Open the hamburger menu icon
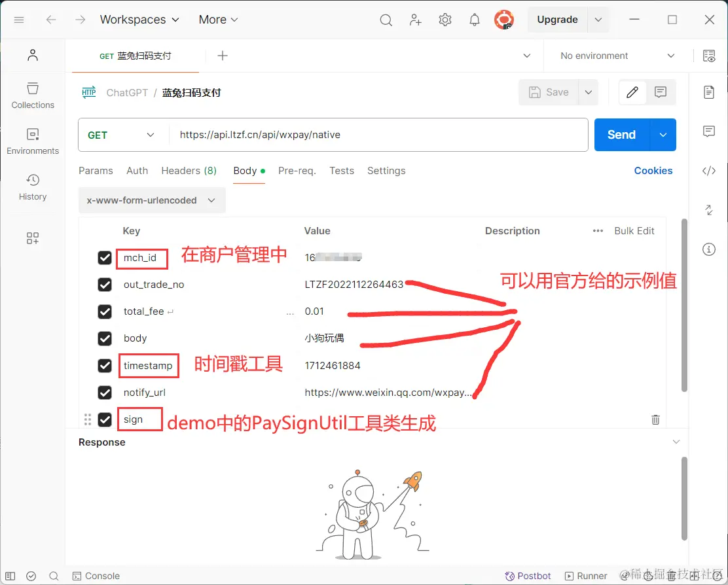Screen dimensions: 728x585 pos(19,20)
